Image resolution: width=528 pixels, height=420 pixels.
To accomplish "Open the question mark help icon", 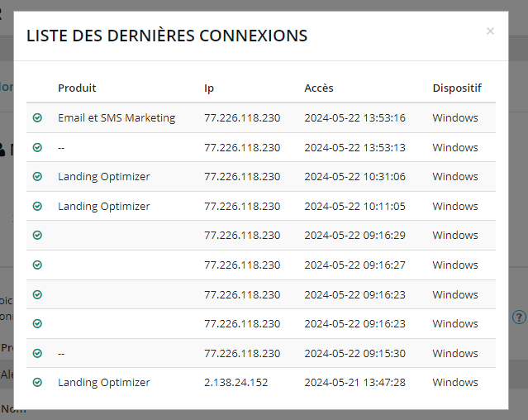I will point(519,317).
